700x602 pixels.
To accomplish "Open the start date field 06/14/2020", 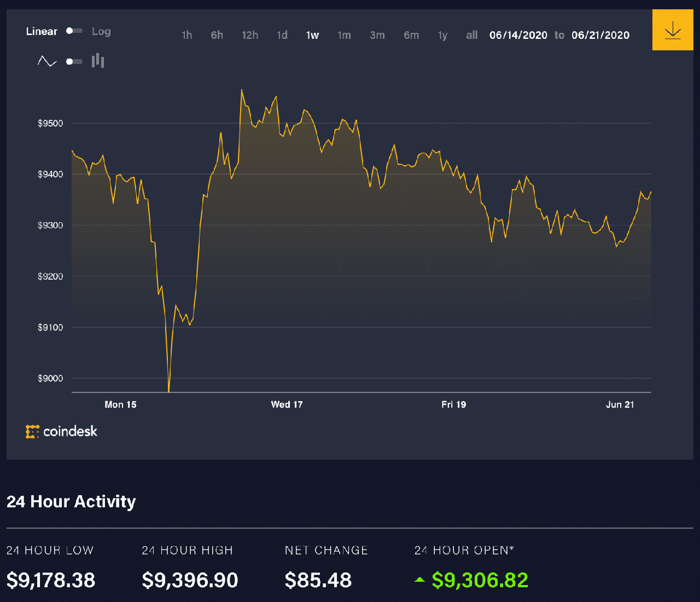I will tap(518, 35).
